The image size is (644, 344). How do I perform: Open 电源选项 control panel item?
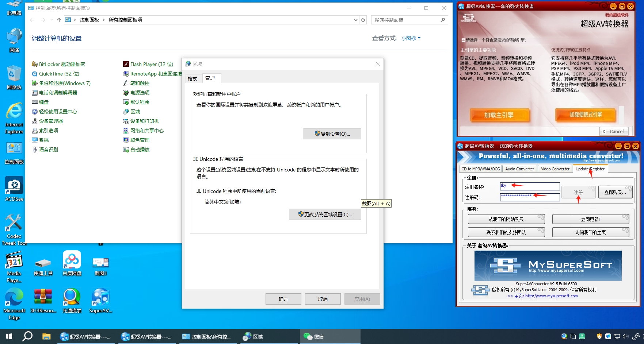[136, 93]
